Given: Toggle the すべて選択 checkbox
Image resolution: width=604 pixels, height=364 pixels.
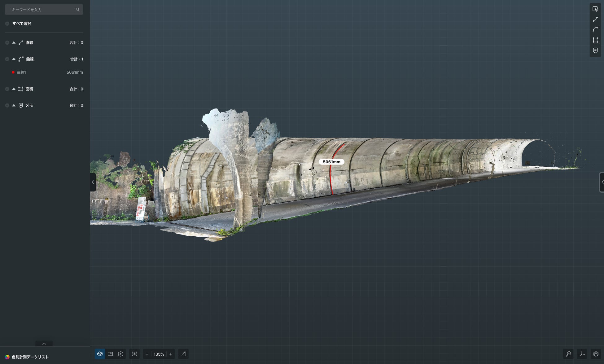Looking at the screenshot, I should pos(7,24).
